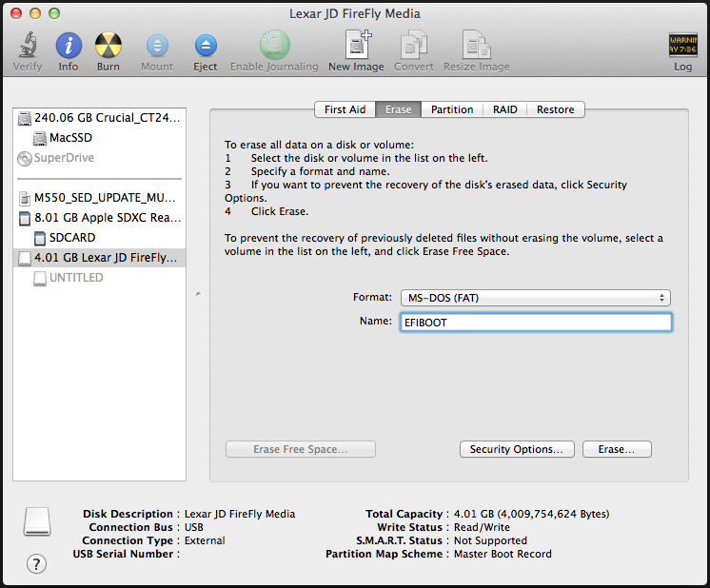Click the Crucial disk drive icon
This screenshot has height=588, width=710.
[x=25, y=118]
